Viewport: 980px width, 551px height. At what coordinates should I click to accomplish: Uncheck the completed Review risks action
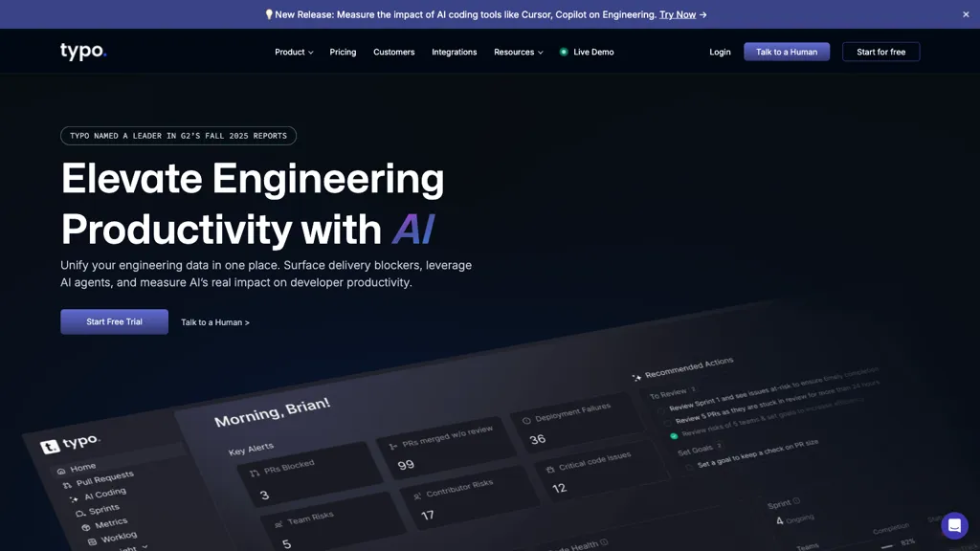pos(673,435)
